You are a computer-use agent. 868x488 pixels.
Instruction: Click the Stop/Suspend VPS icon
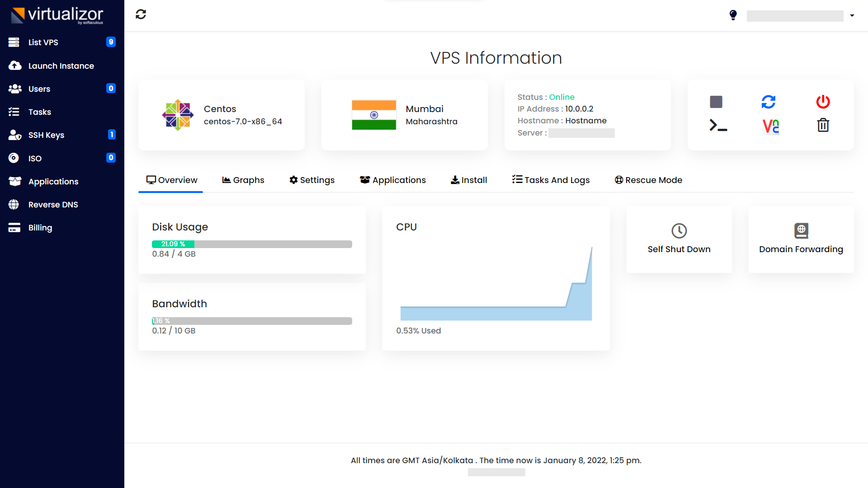tap(716, 101)
